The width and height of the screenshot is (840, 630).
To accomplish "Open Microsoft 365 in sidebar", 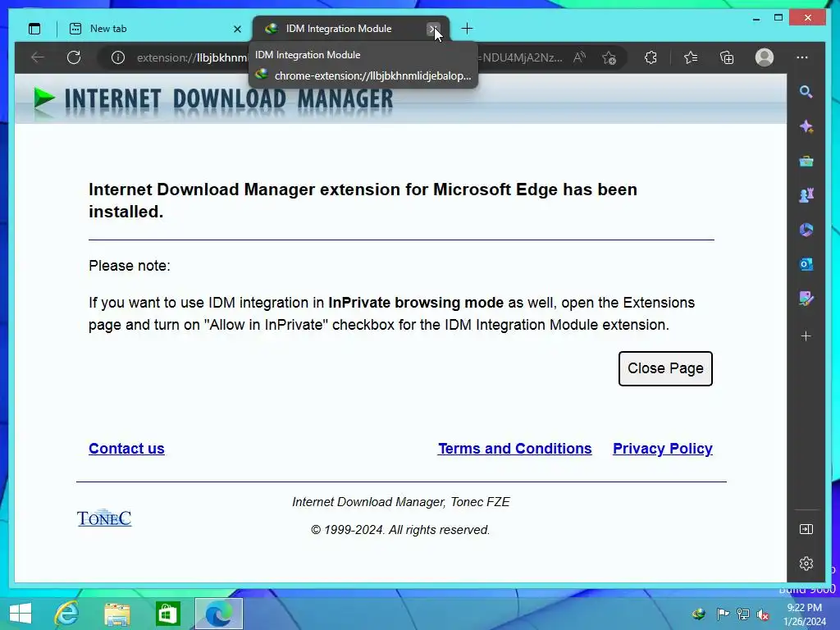I will coord(806,230).
